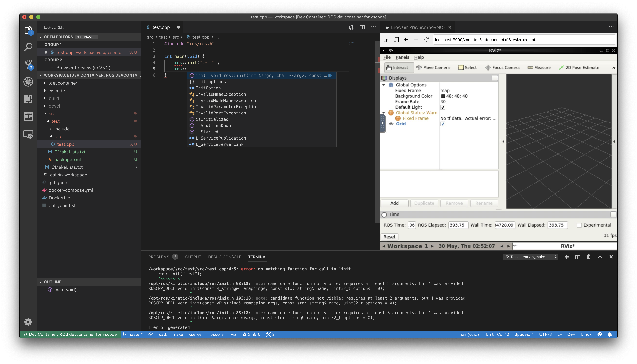This screenshot has width=637, height=364.
Task: Collapse the Global Options tree in RViz
Action: point(384,85)
